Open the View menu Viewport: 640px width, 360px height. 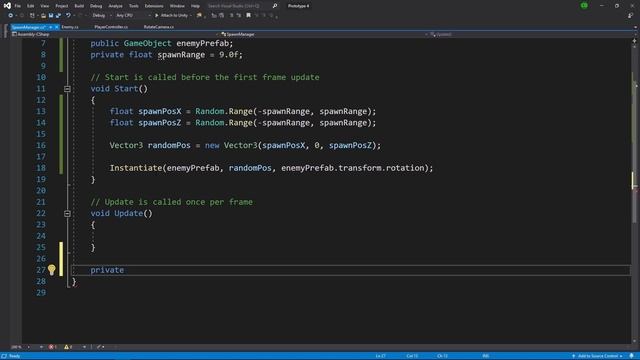(44, 6)
